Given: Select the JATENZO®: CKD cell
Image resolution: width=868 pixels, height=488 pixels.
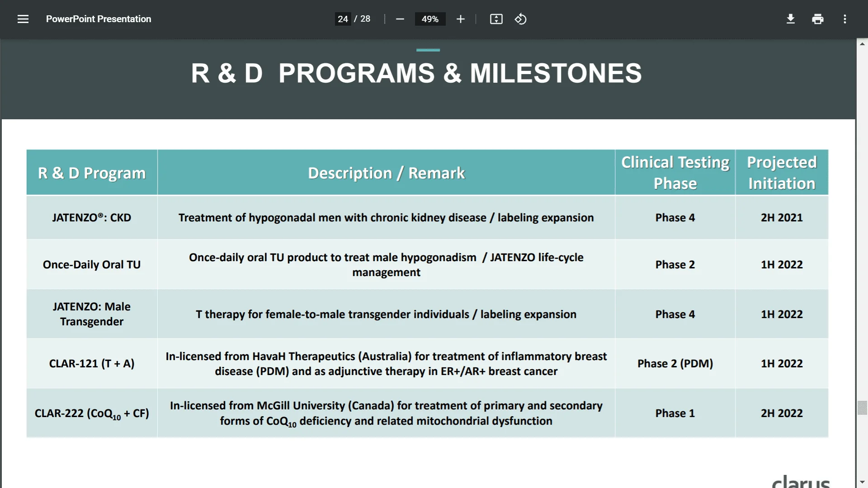Looking at the screenshot, I should pos(92,217).
